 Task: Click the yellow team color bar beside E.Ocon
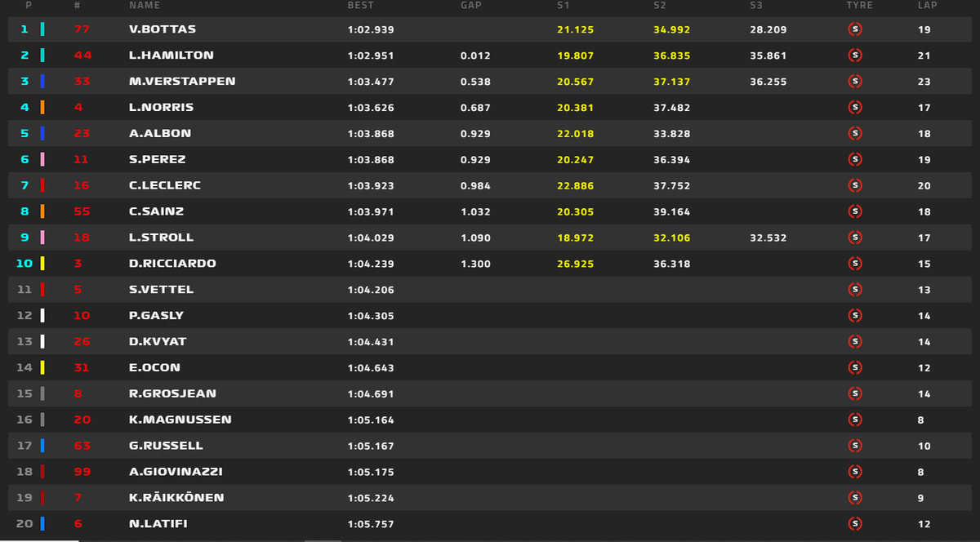click(x=42, y=367)
